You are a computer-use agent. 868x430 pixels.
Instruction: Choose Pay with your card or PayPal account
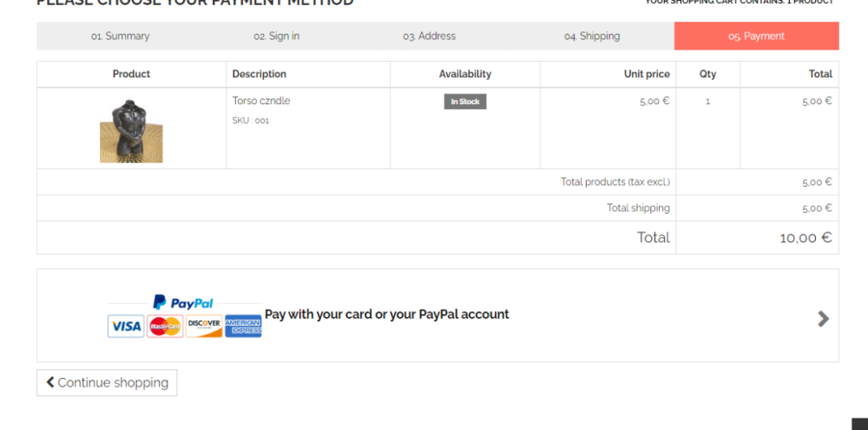coord(386,314)
